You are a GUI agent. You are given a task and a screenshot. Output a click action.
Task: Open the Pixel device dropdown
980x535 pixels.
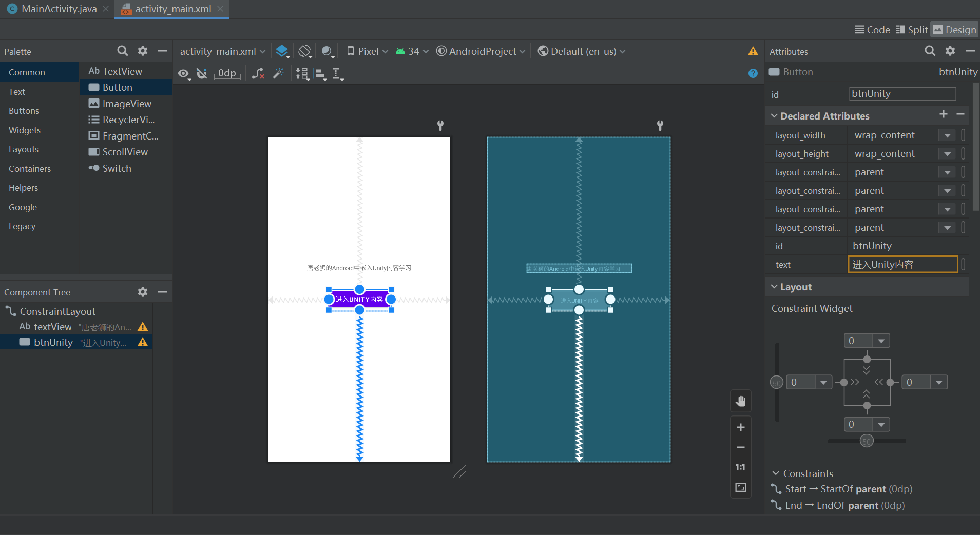(x=368, y=51)
